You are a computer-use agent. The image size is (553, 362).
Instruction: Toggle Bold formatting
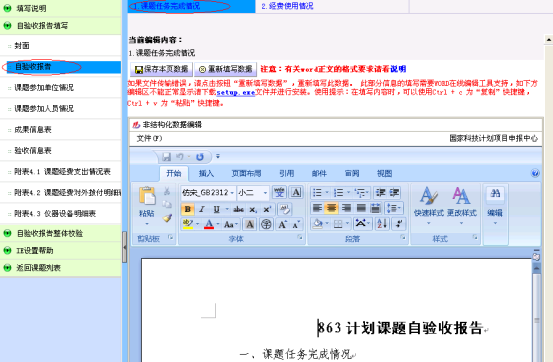click(188, 209)
